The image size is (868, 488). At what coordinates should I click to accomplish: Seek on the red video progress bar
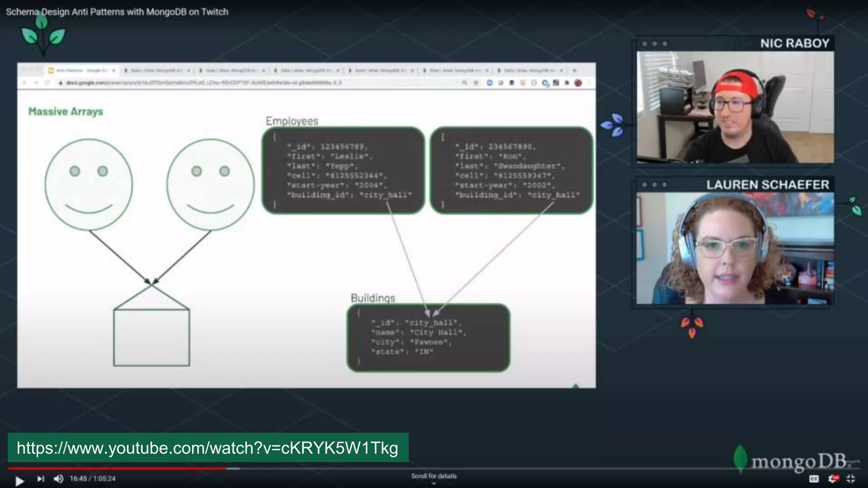click(x=117, y=469)
